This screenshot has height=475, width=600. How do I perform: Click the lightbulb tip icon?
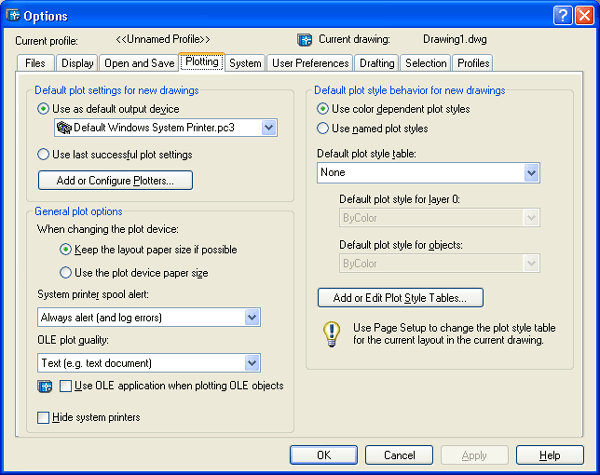point(331,334)
